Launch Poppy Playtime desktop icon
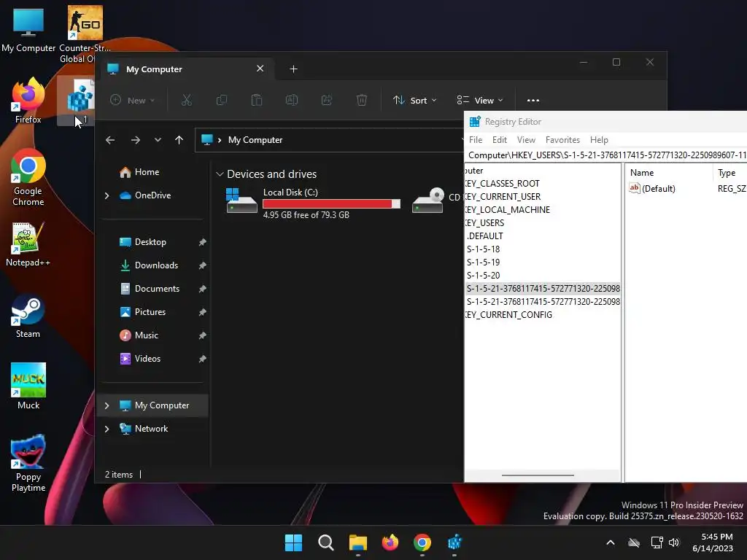747x560 pixels. (x=28, y=463)
